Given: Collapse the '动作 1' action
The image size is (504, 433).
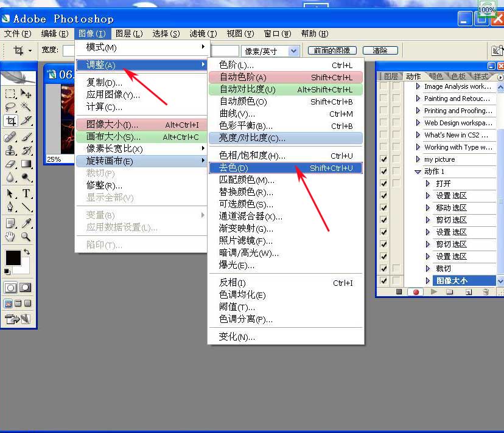Looking at the screenshot, I should [x=418, y=171].
